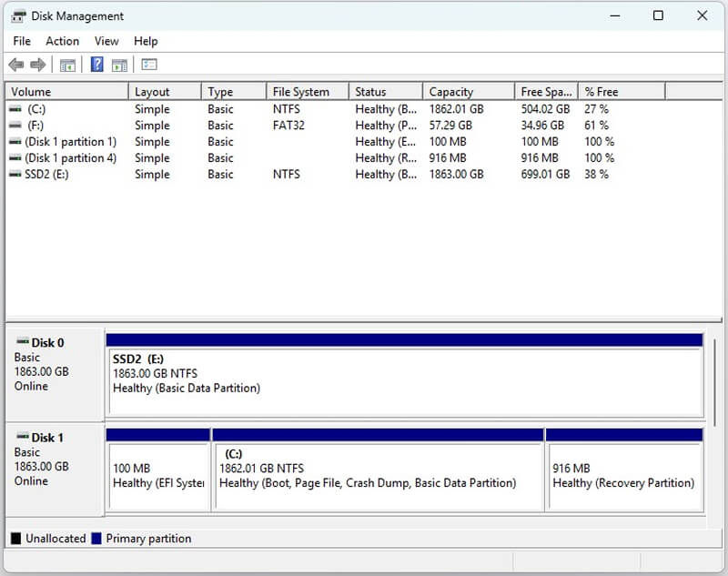Select the Disk 1 label panel
The image size is (728, 576).
(x=55, y=470)
